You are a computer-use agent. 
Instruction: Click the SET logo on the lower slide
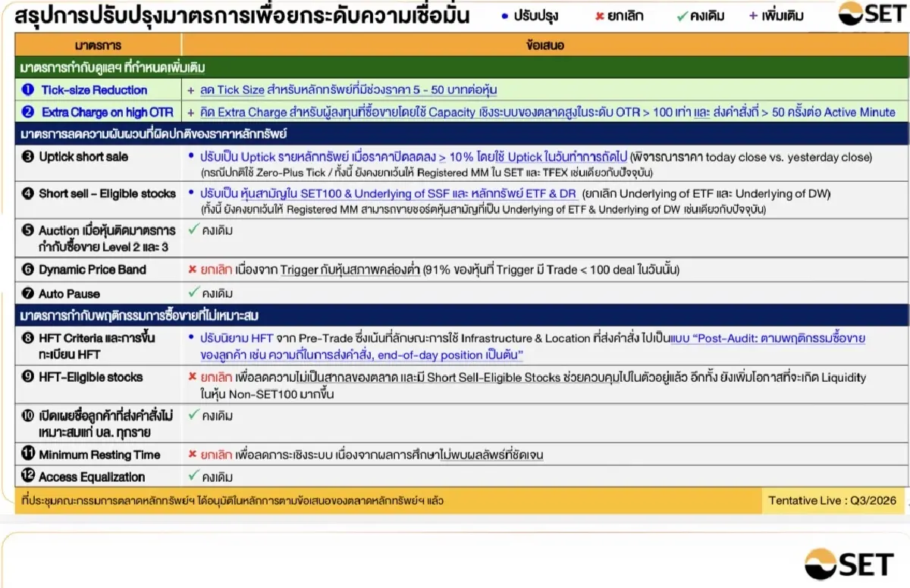point(849,565)
